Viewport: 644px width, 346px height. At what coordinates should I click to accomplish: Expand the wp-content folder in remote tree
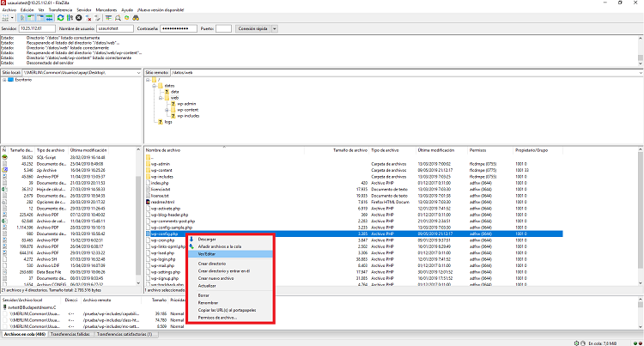pyautogui.click(x=167, y=110)
